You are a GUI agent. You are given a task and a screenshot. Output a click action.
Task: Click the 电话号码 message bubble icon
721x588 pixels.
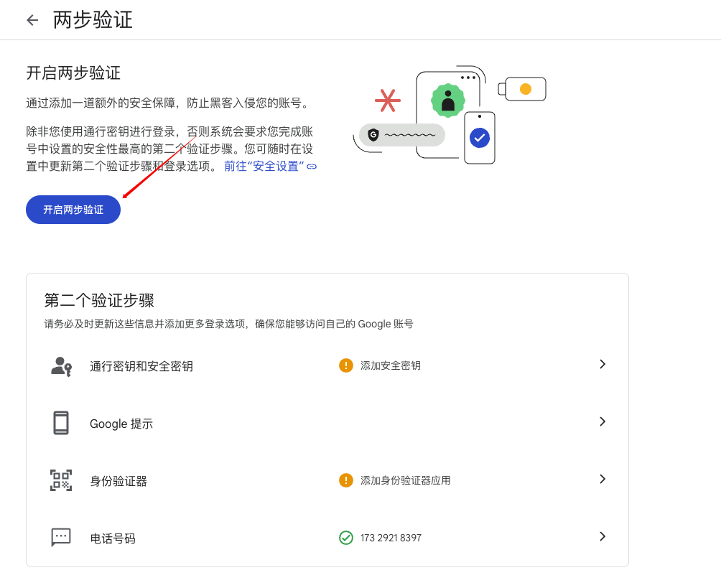tap(61, 538)
